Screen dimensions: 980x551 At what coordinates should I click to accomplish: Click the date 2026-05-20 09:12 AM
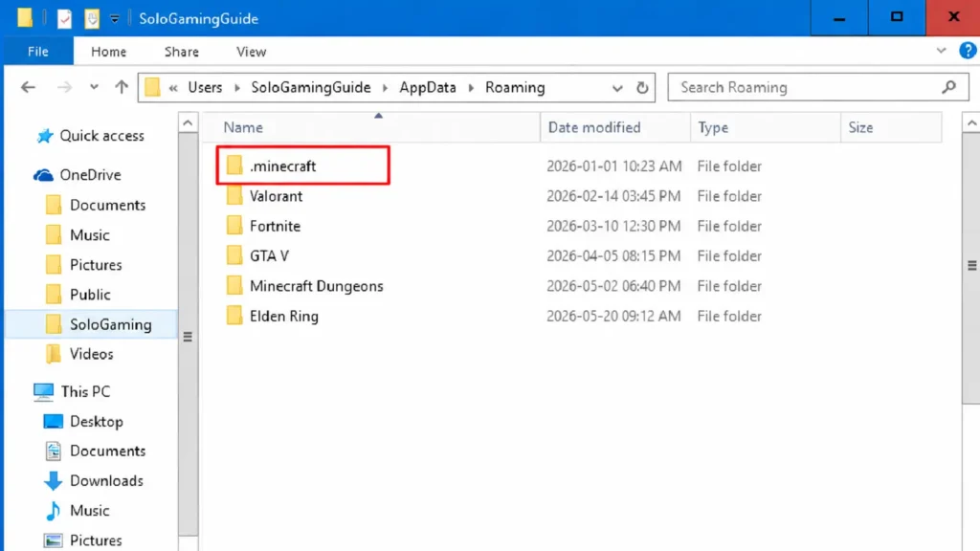tap(613, 316)
